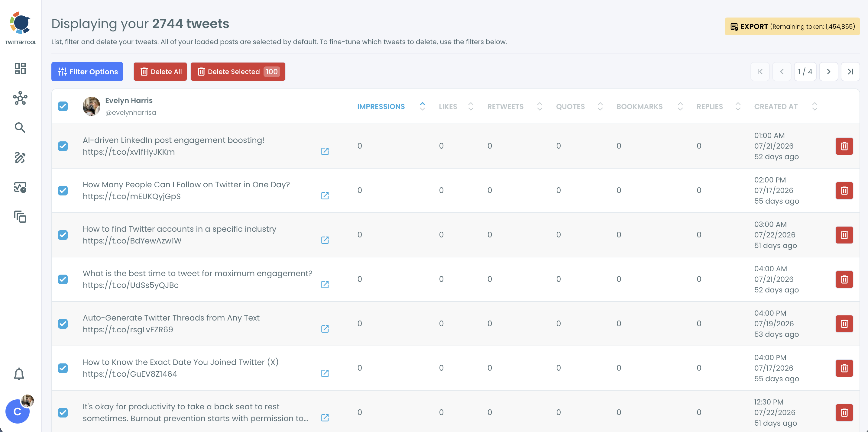Open external link for the burnout prevention tweet
Screen dimensions: 868x432
[325, 418]
